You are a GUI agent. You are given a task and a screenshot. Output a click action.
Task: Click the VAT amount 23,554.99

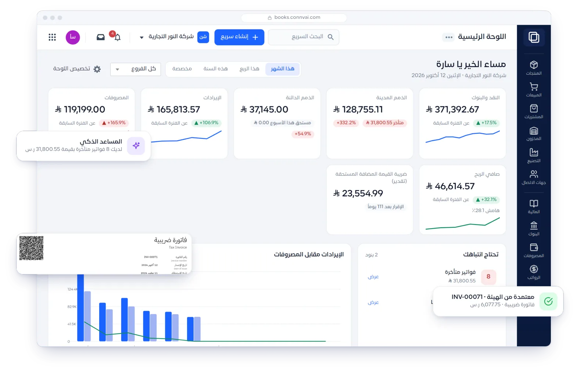(358, 194)
